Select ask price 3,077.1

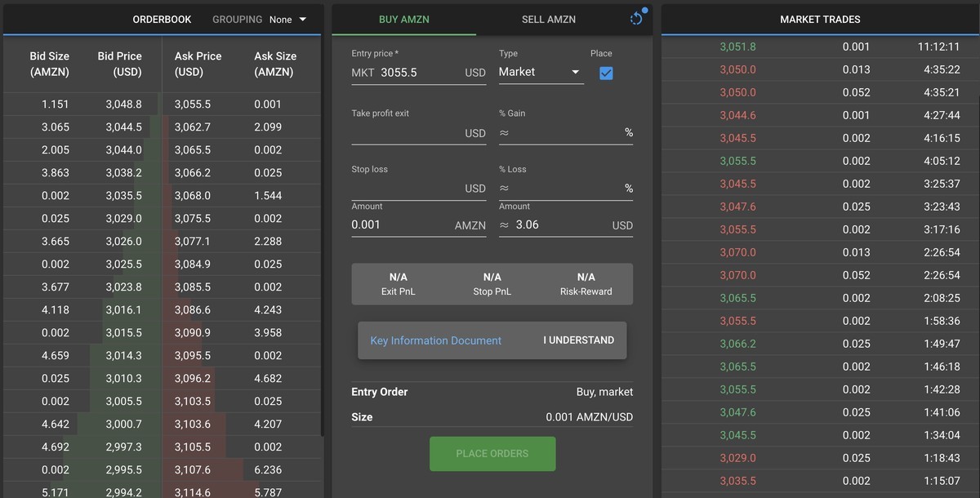192,242
